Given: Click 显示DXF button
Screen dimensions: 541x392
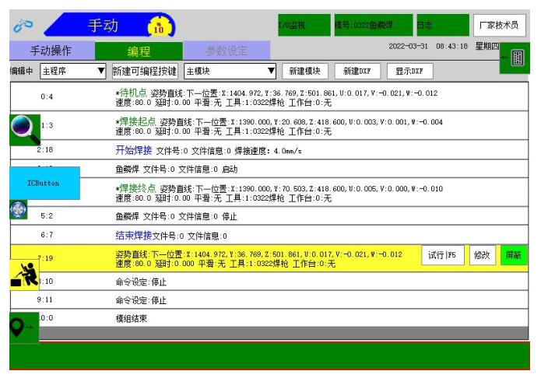Looking at the screenshot, I should [410, 71].
